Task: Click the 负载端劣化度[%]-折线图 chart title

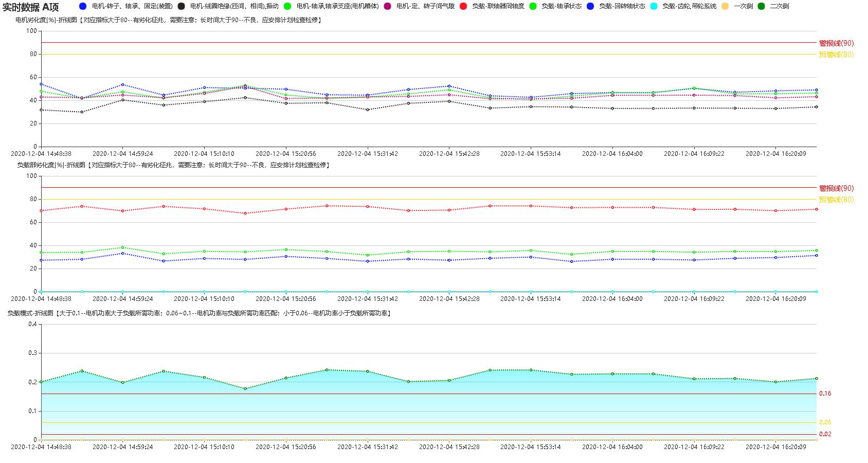Action: (51, 165)
